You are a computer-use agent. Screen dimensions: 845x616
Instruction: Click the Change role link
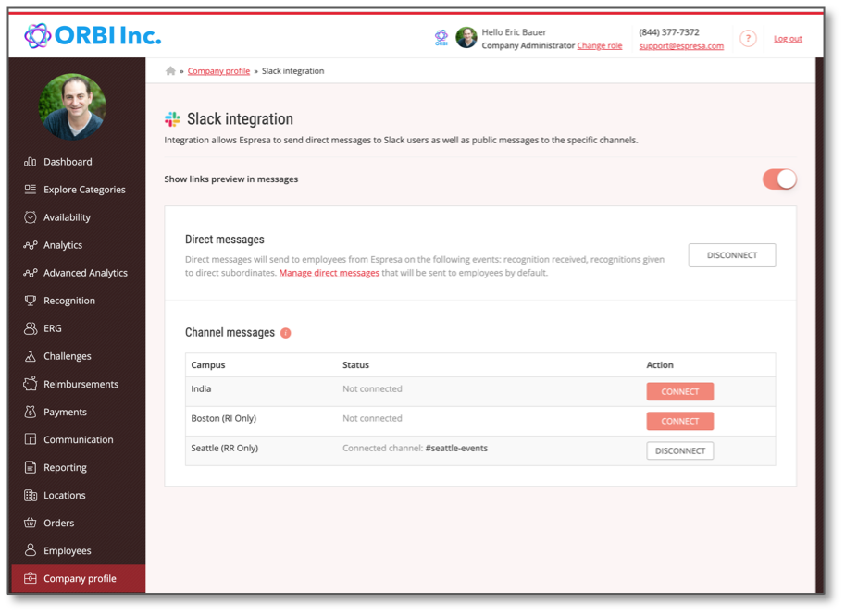click(x=599, y=45)
